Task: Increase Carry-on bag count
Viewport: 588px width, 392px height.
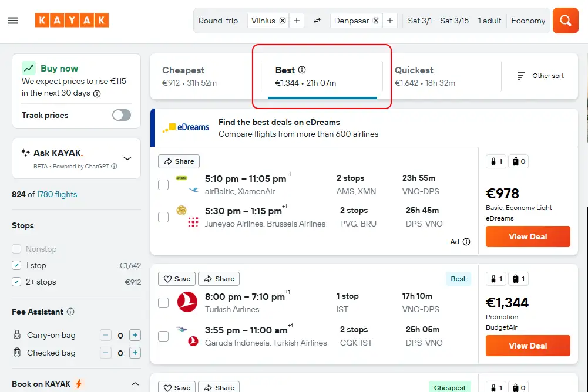Action: click(135, 336)
